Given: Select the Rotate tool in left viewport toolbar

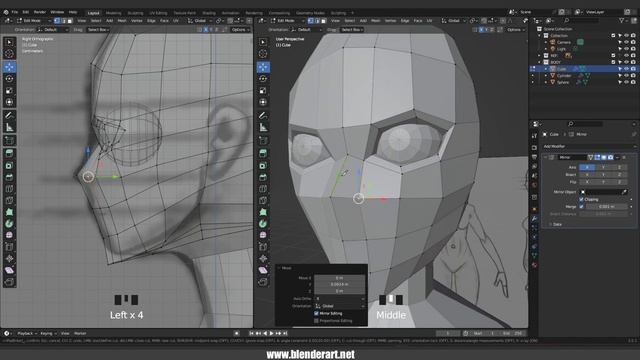Looking at the screenshot, I should (9, 79).
